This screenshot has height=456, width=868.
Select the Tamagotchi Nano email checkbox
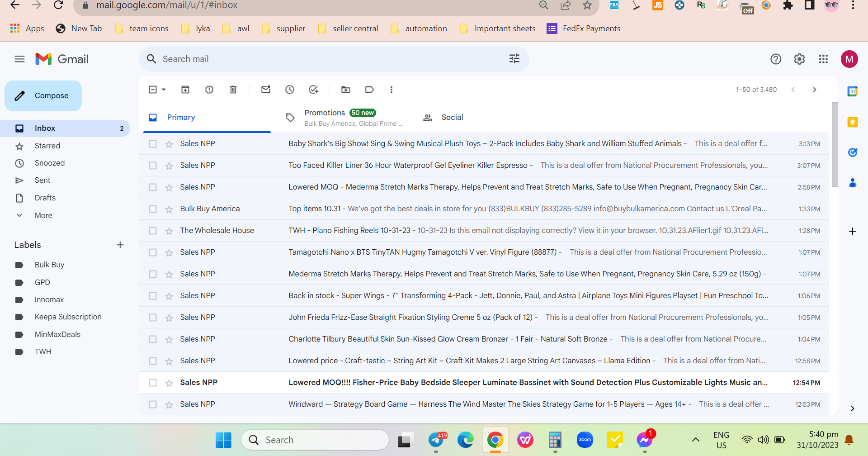point(153,252)
